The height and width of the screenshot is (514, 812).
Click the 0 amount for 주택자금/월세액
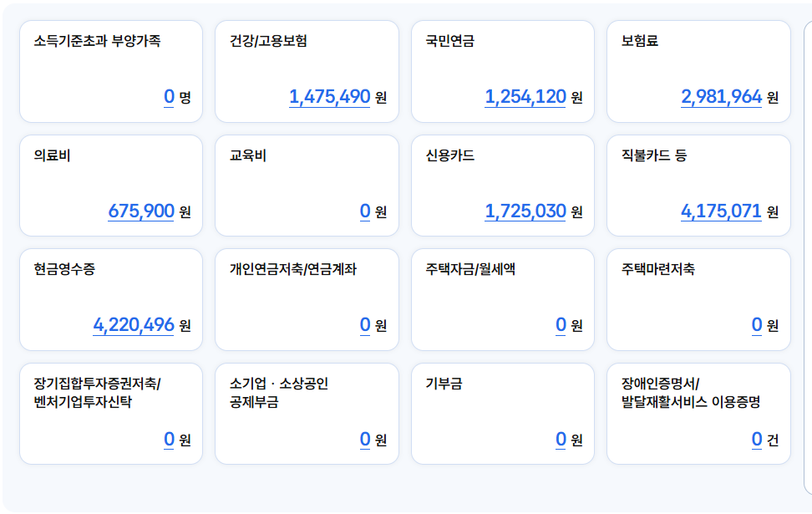click(561, 325)
